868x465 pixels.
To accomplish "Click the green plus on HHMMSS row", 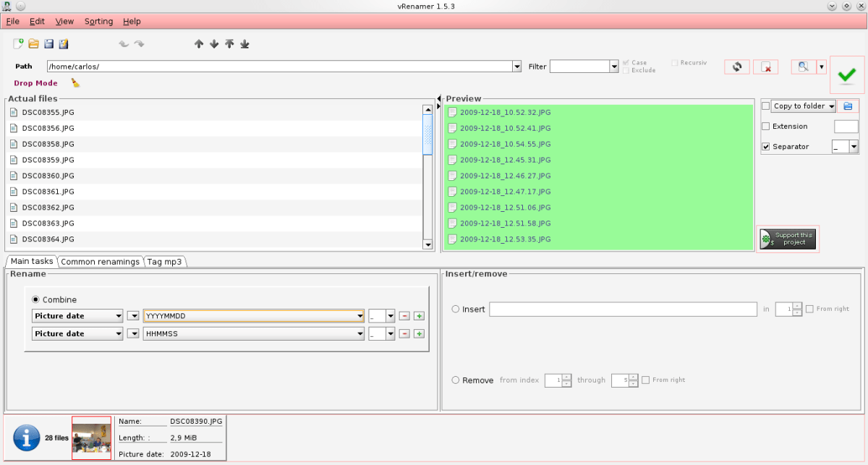I will (419, 333).
